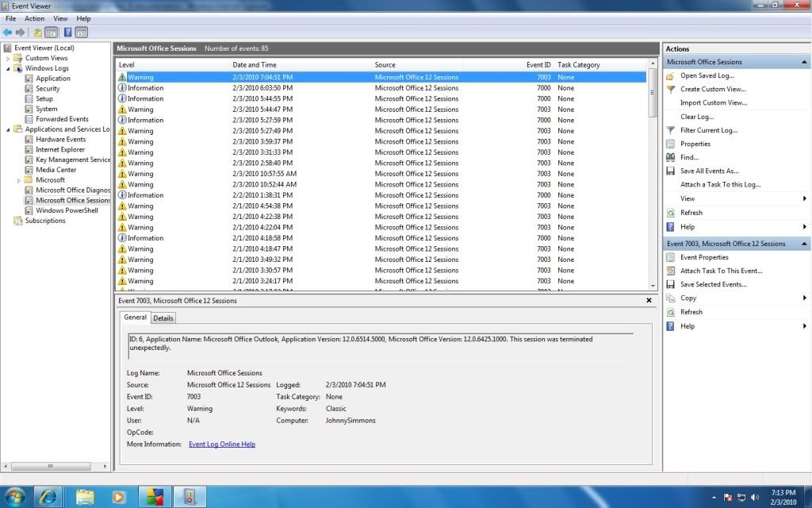Click event list scrollbar down arrow
The height and width of the screenshot is (508, 812).
[653, 286]
